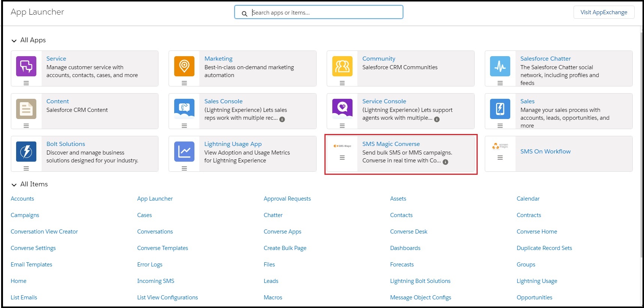This screenshot has height=308, width=644.
Task: Click the drag handle under Bolt Solutions tile
Action: [26, 168]
